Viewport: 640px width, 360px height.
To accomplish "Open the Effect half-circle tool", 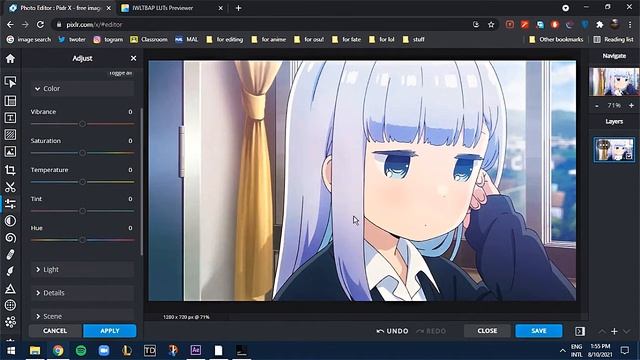I will [x=10, y=221].
